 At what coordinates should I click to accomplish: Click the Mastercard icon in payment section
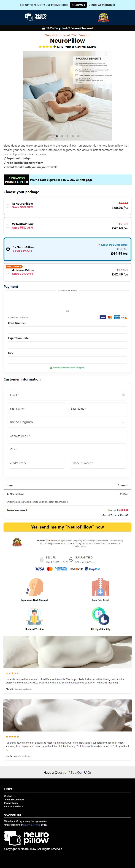[110, 317]
